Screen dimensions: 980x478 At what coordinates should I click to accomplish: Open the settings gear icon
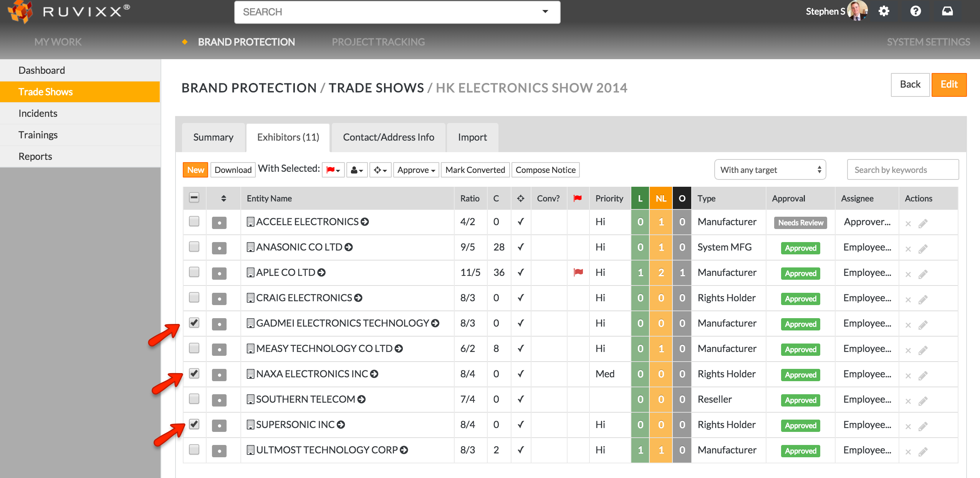pos(884,12)
